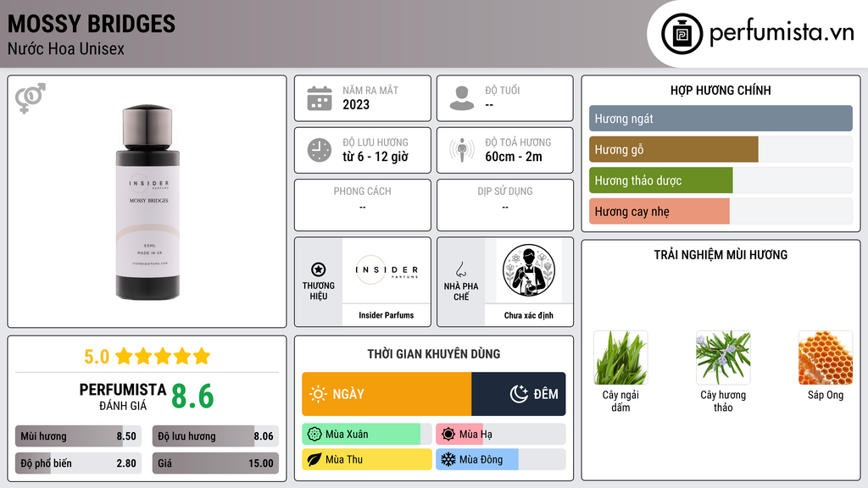Click the PHONG CÁCH style card
Viewport: 868px width, 488px height.
point(363,205)
